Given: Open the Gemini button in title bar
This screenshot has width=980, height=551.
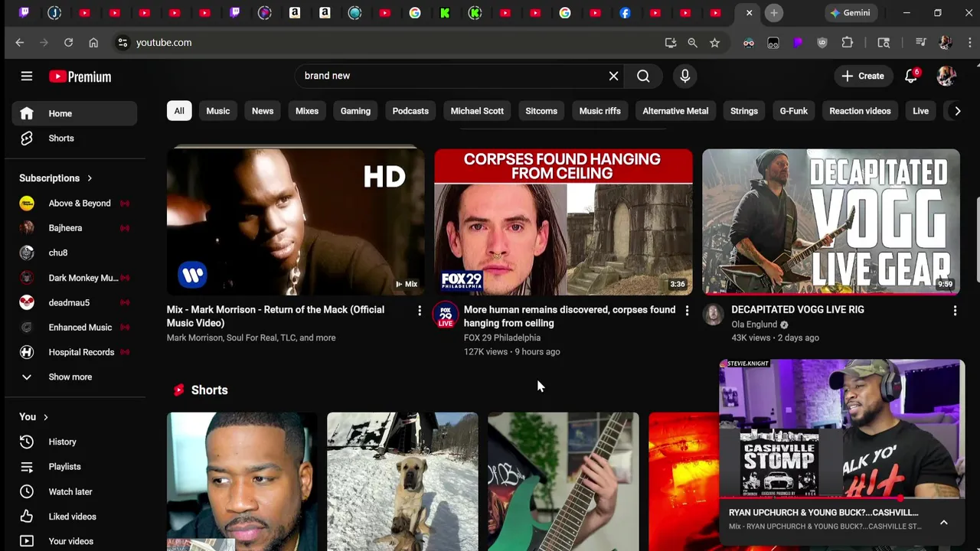Looking at the screenshot, I should tap(850, 13).
